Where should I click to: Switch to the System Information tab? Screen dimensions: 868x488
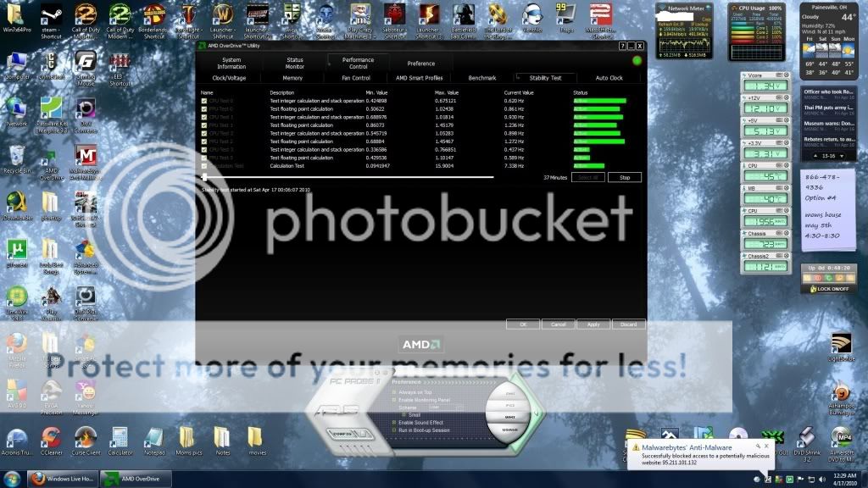coord(231,63)
